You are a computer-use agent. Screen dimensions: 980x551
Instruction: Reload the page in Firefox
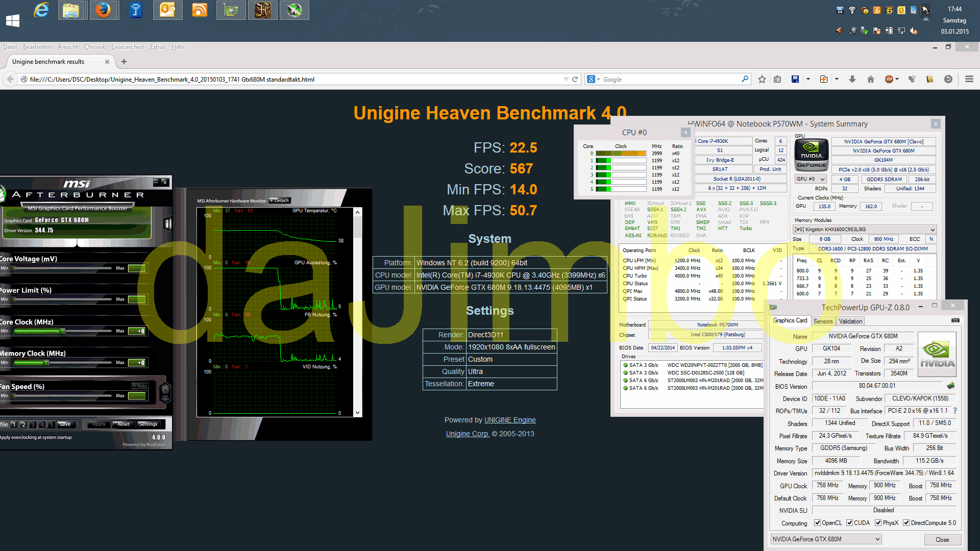(575, 79)
